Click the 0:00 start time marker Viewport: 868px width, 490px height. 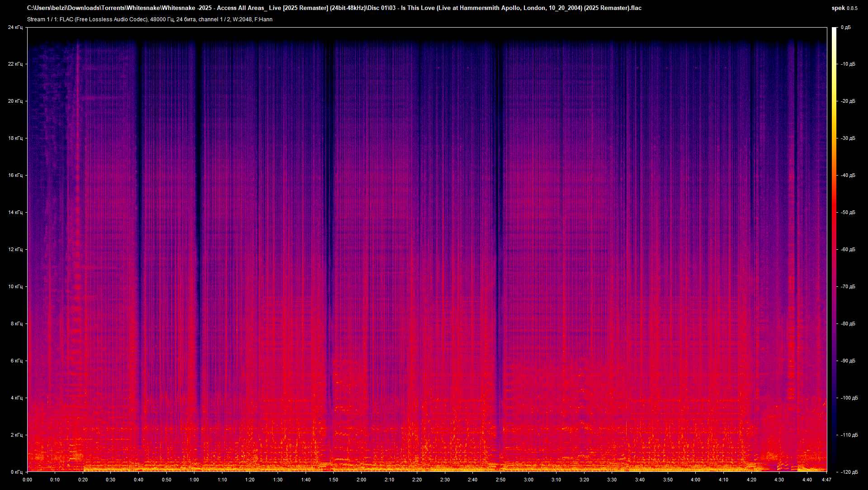point(27,480)
